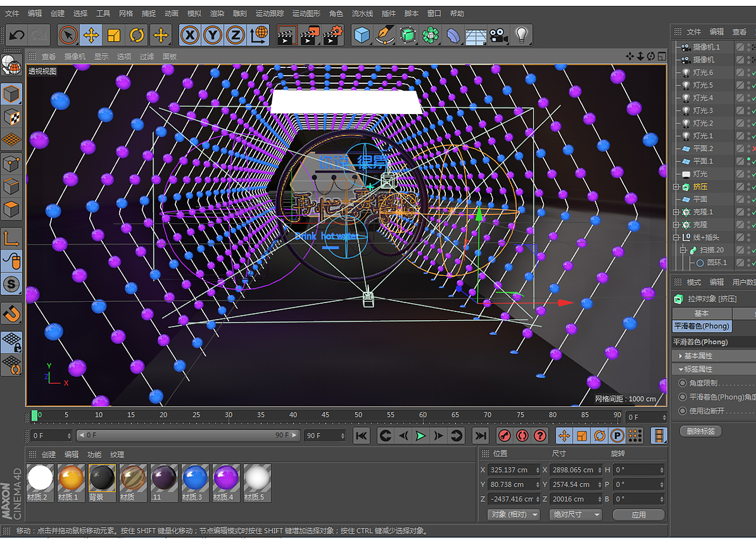Open the 纹理 menu in material panel
The width and height of the screenshot is (756, 547).
(x=117, y=455)
